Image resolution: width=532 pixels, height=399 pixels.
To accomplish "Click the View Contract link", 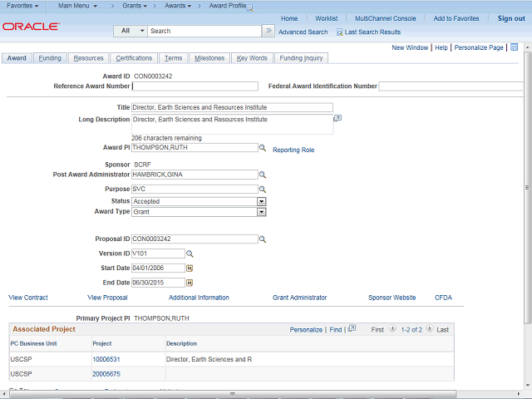I will [28, 298].
